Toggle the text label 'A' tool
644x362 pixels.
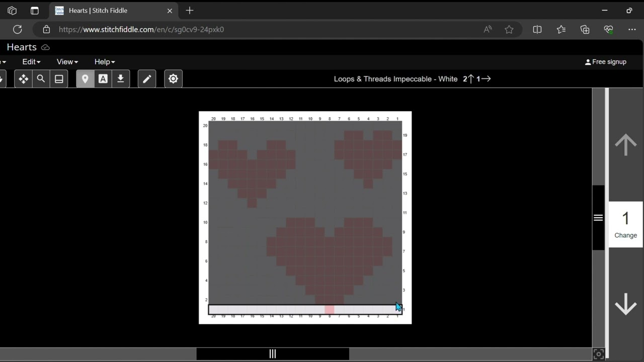pyautogui.click(x=103, y=79)
